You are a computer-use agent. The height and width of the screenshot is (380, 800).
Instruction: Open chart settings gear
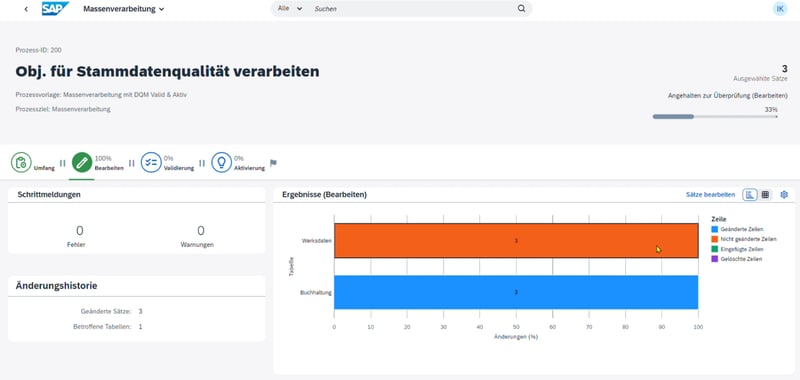pyautogui.click(x=784, y=194)
